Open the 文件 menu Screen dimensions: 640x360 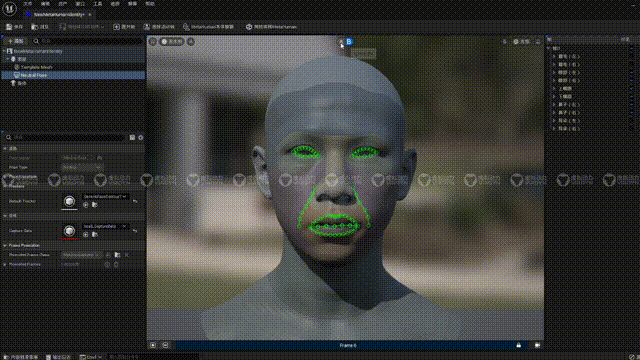[x=27, y=4]
